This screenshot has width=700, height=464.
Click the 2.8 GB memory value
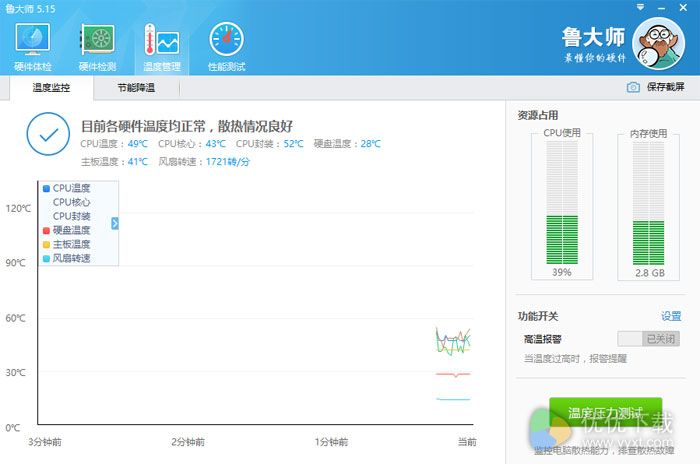pos(650,273)
